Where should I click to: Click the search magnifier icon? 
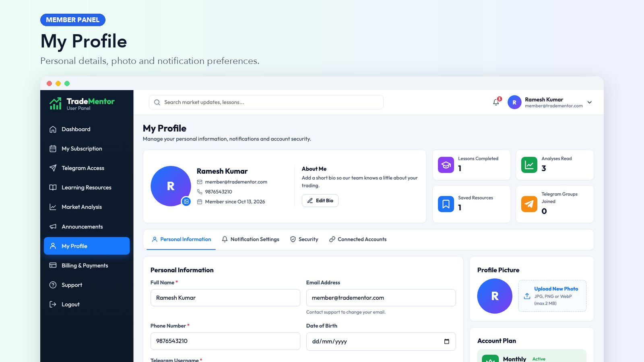tap(157, 102)
